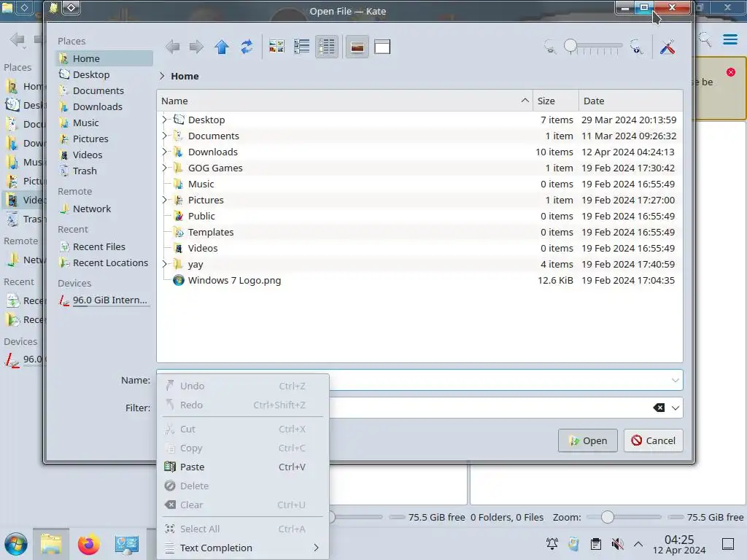Adjust the Zoom slider in background file manager
This screenshot has height=560, width=747.
click(624, 517)
